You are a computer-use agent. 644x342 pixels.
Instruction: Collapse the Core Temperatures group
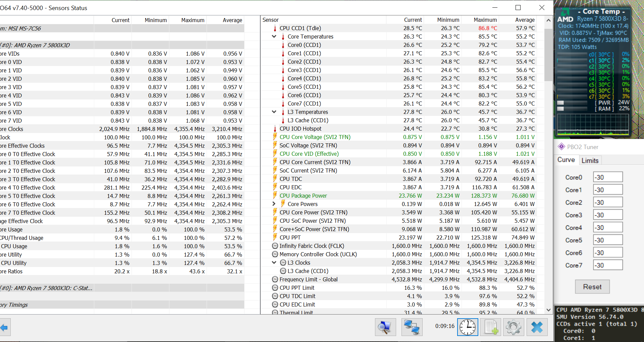(x=274, y=37)
